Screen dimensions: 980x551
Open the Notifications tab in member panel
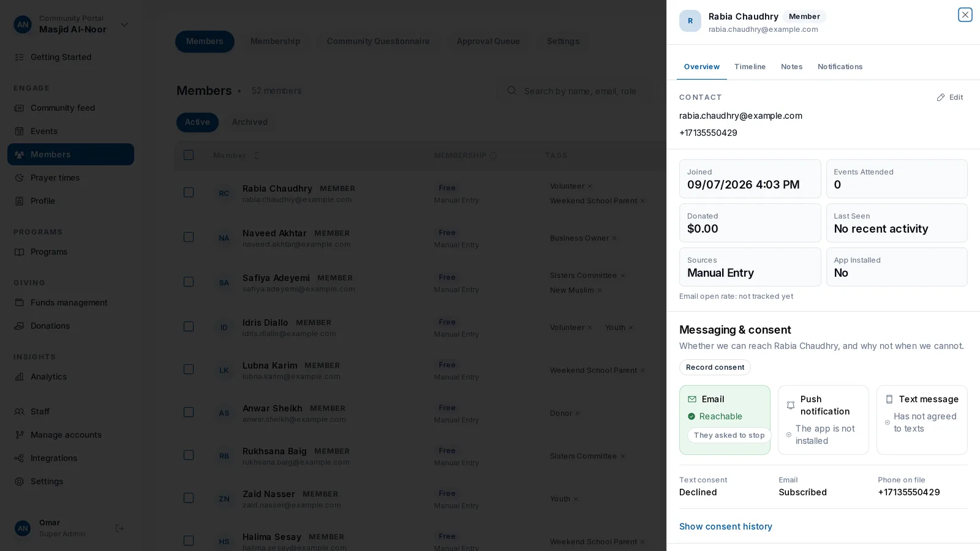pyautogui.click(x=840, y=67)
